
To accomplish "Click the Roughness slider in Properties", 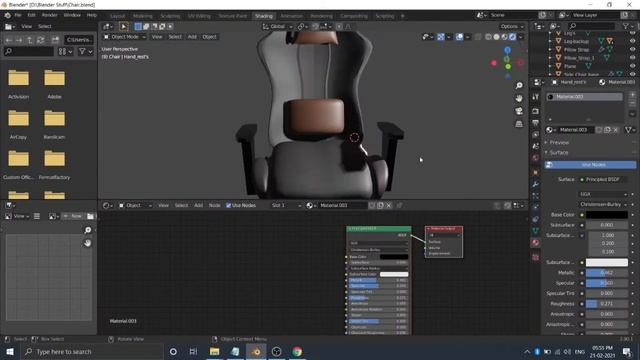I will (x=607, y=304).
